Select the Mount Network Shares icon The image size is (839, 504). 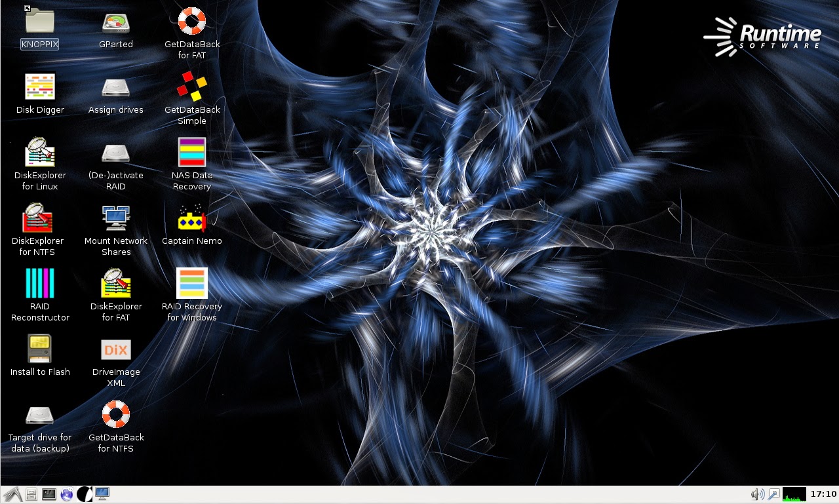pyautogui.click(x=116, y=218)
